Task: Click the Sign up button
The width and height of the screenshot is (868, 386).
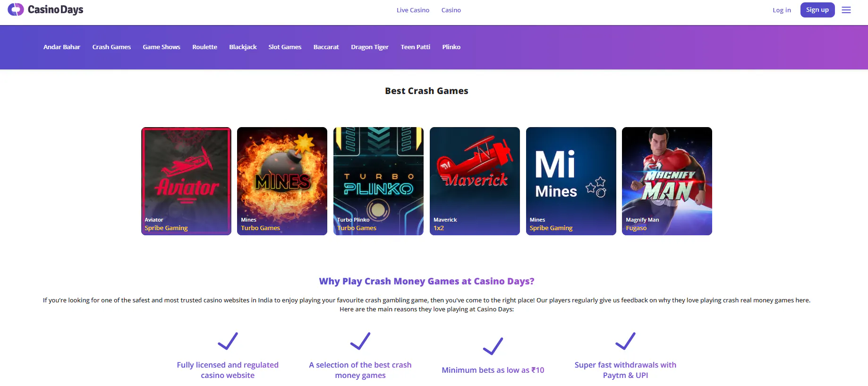Action: (x=817, y=10)
